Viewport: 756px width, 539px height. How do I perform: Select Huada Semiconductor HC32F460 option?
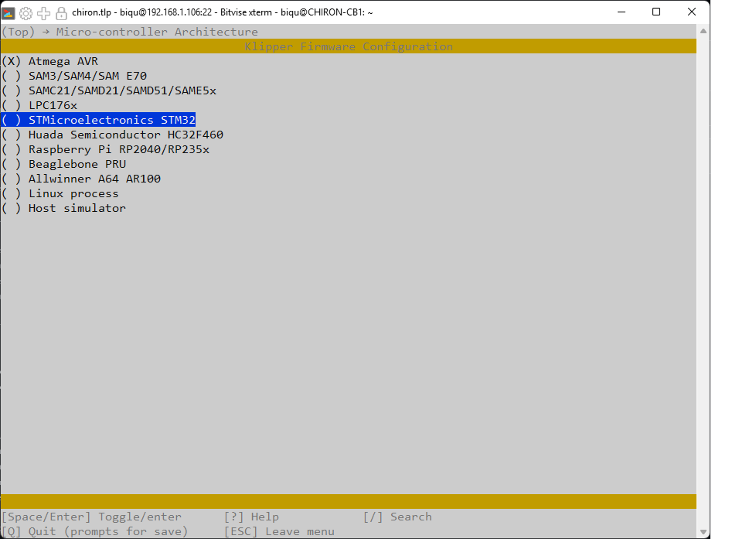112,135
